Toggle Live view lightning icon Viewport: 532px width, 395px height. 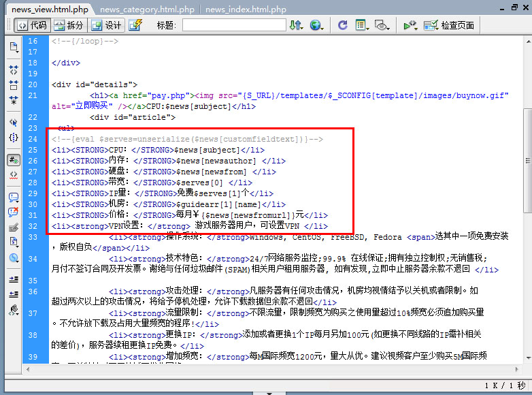tap(135, 25)
